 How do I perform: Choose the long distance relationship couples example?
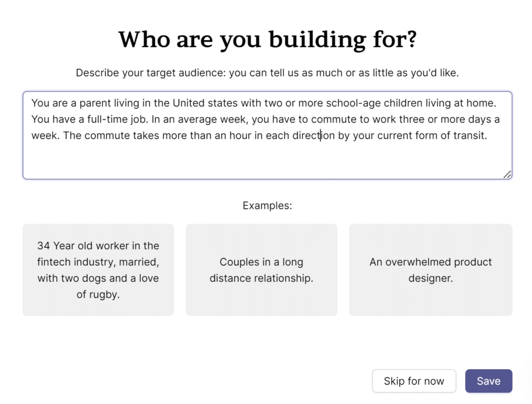click(x=261, y=270)
